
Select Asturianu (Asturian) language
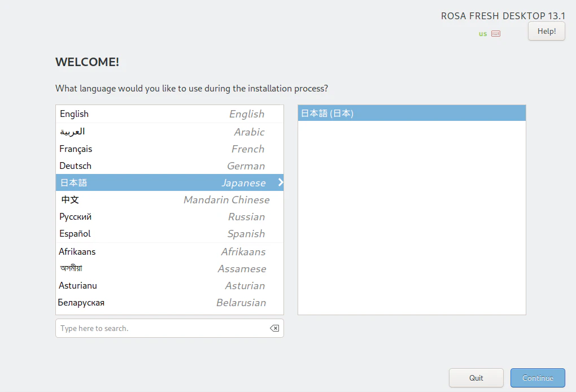169,285
